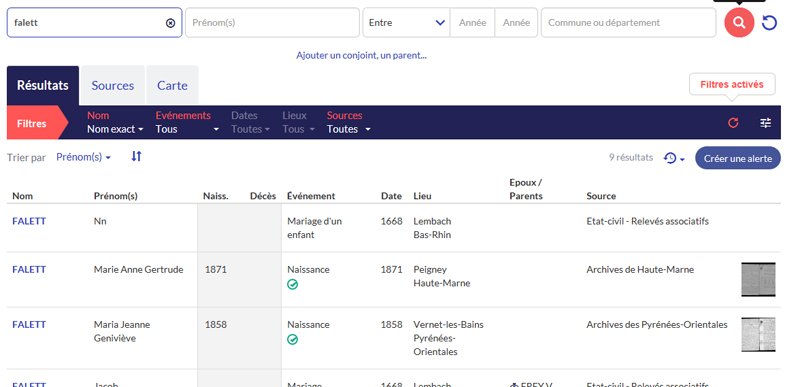Click 'Peigney Haute-Marne' place cell
Viewport: 800px width, 387px height.
(442, 276)
